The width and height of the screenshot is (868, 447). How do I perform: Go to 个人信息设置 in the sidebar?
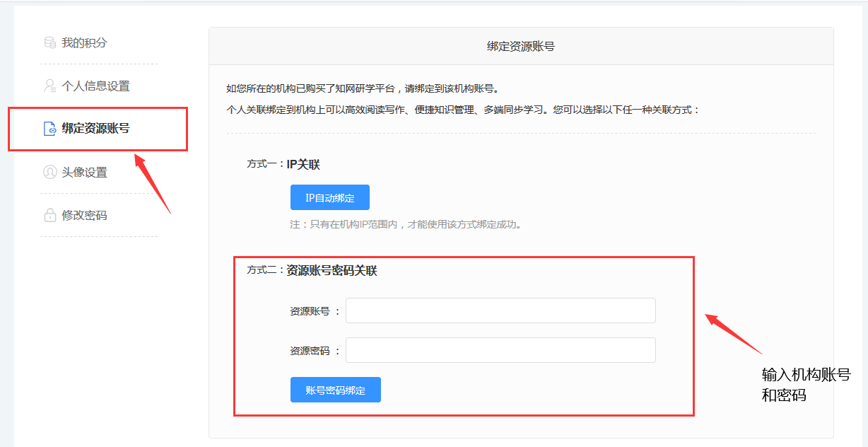[95, 86]
